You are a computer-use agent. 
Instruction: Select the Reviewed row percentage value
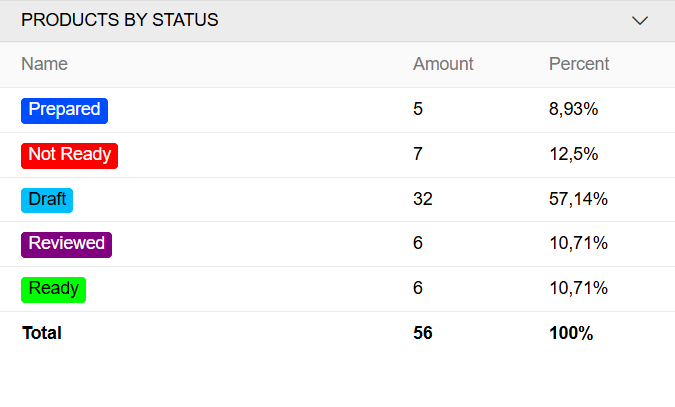click(x=579, y=244)
